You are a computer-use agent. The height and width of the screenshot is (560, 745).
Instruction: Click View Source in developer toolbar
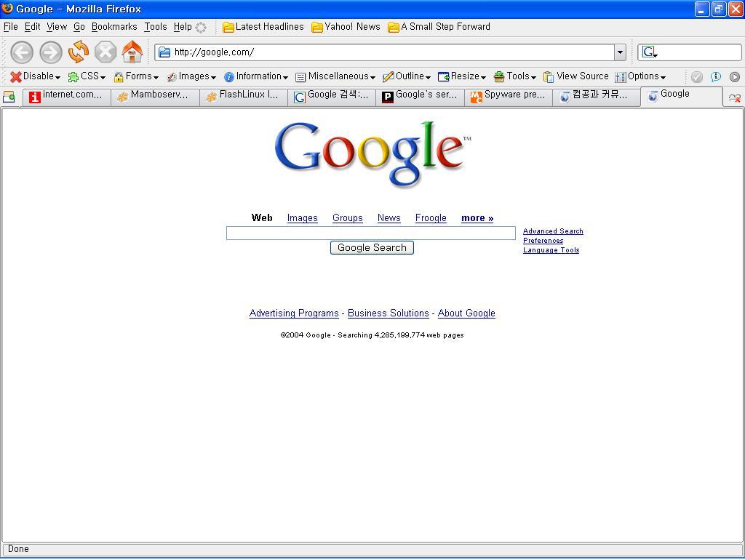pyautogui.click(x=575, y=76)
